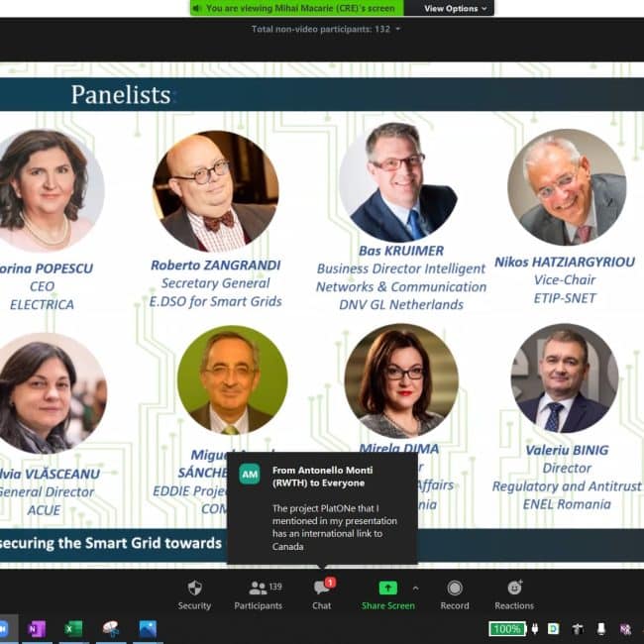
Task: Open OneNote from the taskbar
Action: pyautogui.click(x=37, y=629)
